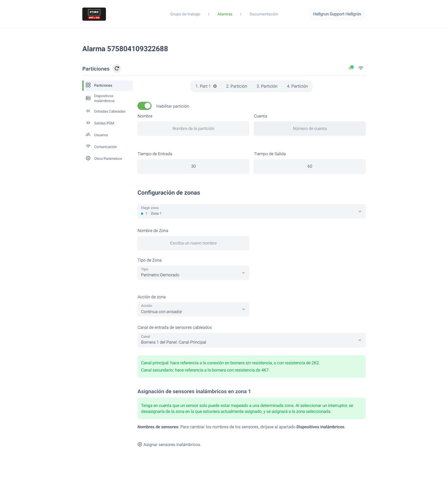Screen dimensions: 448x490
Task: Click the power status icon with green check
Action: tap(351, 68)
